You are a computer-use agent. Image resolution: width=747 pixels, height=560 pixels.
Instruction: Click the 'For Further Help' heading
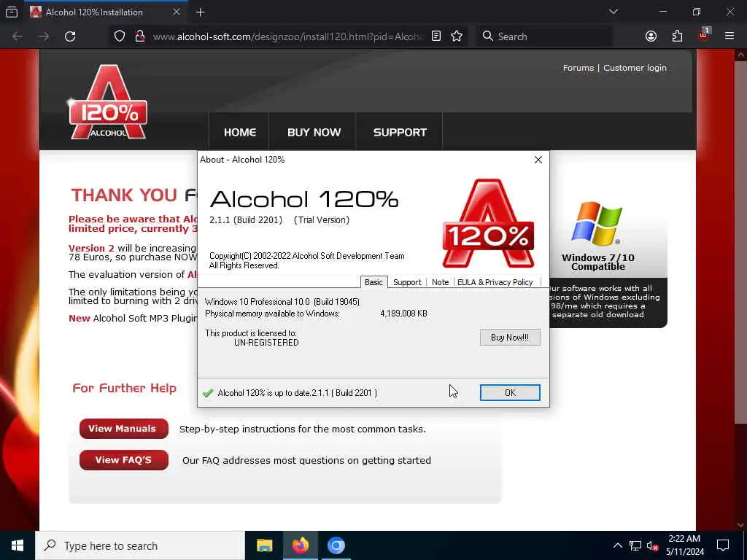point(124,389)
